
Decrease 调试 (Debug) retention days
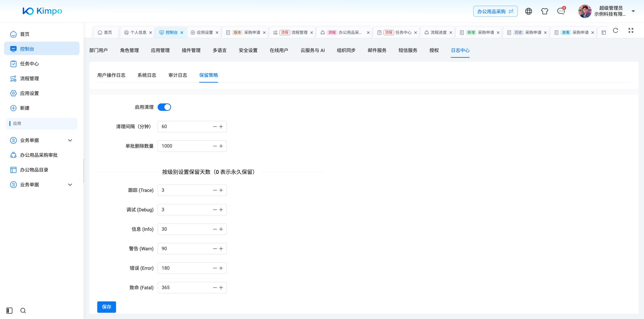(215, 210)
